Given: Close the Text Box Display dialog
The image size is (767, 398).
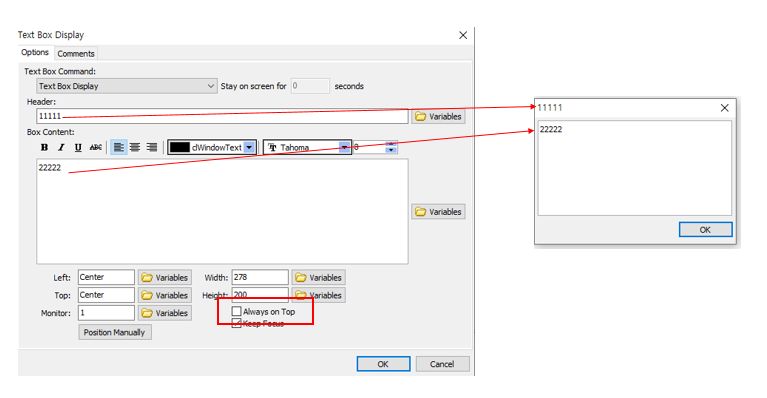Looking at the screenshot, I should [x=463, y=35].
